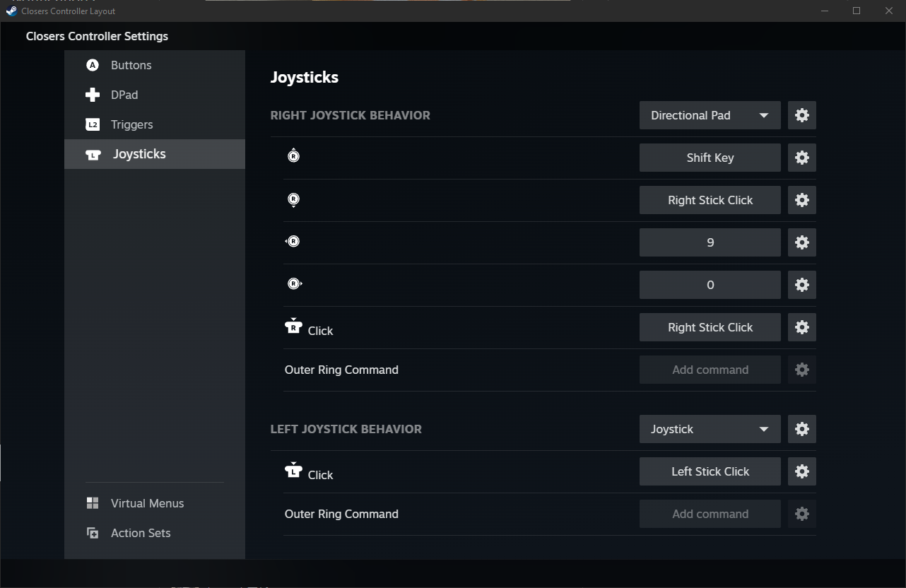The height and width of the screenshot is (588, 906).
Task: Expand Right Joystick Behavior Directional Pad dropdown
Action: [710, 115]
